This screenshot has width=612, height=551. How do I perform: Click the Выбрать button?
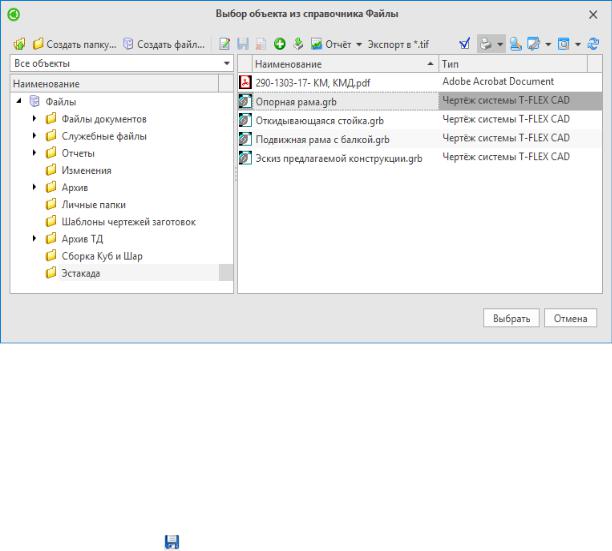pos(511,318)
